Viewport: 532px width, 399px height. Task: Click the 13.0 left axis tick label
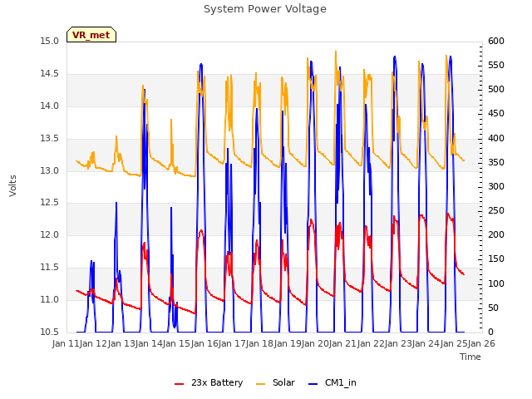(50, 170)
